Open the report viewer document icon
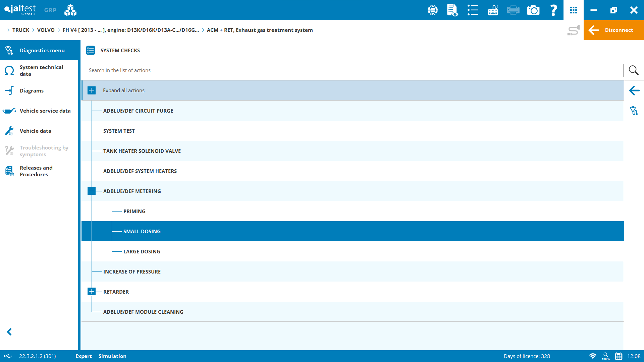The height and width of the screenshot is (362, 644). 452,10
